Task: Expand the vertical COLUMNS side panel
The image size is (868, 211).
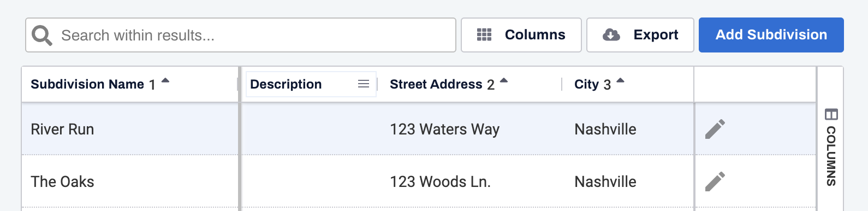Action: pyautogui.click(x=831, y=148)
